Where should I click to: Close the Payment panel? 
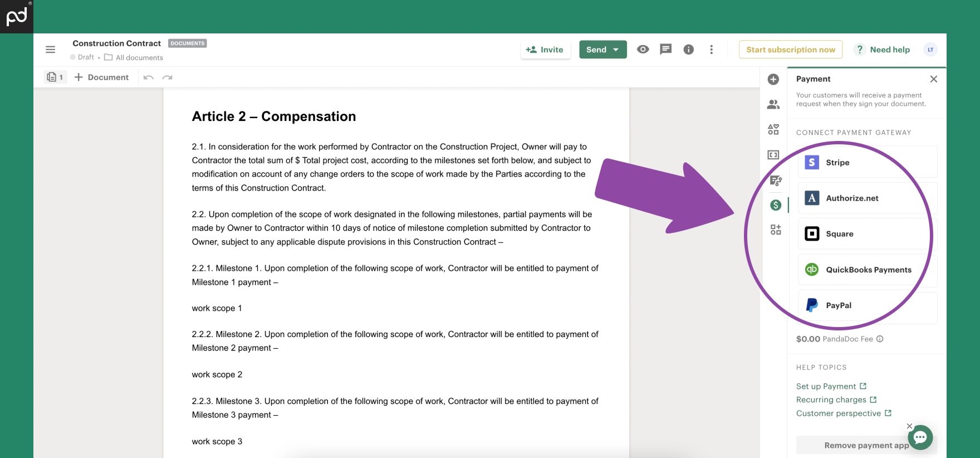pyautogui.click(x=934, y=79)
